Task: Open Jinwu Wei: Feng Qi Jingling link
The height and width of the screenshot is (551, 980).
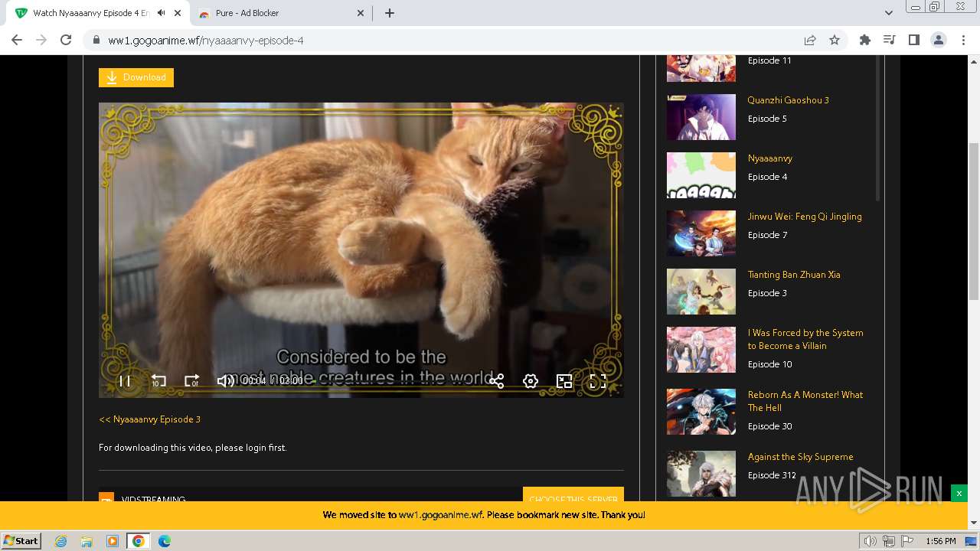Action: click(x=805, y=217)
